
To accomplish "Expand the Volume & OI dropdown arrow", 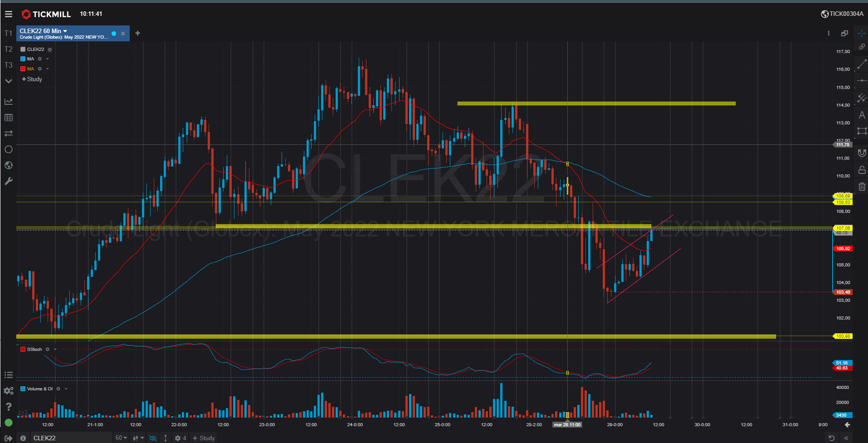I will 66,389.
